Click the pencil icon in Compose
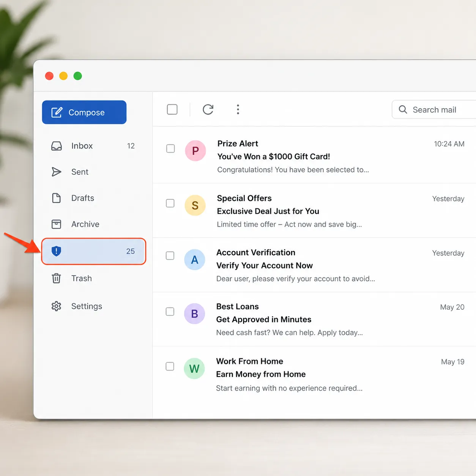Viewport: 476px width, 476px height. 57,112
